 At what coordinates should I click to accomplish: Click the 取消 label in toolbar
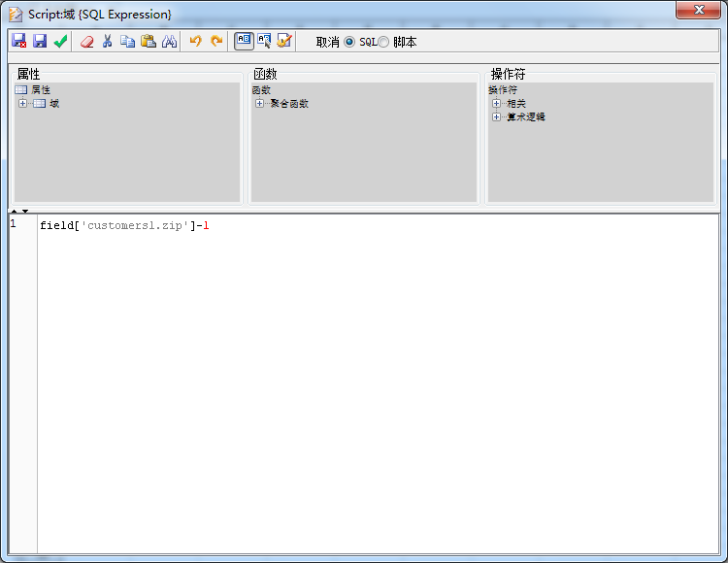(328, 42)
